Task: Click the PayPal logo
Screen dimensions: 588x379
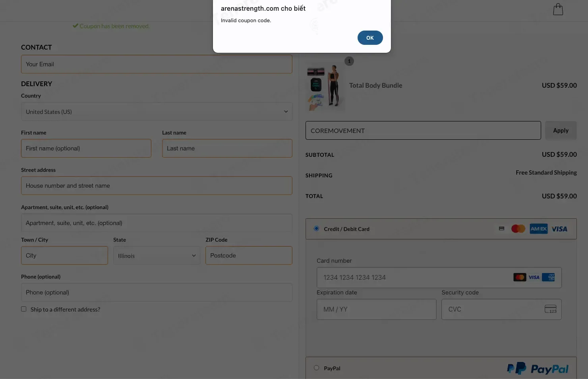Action: (x=538, y=369)
